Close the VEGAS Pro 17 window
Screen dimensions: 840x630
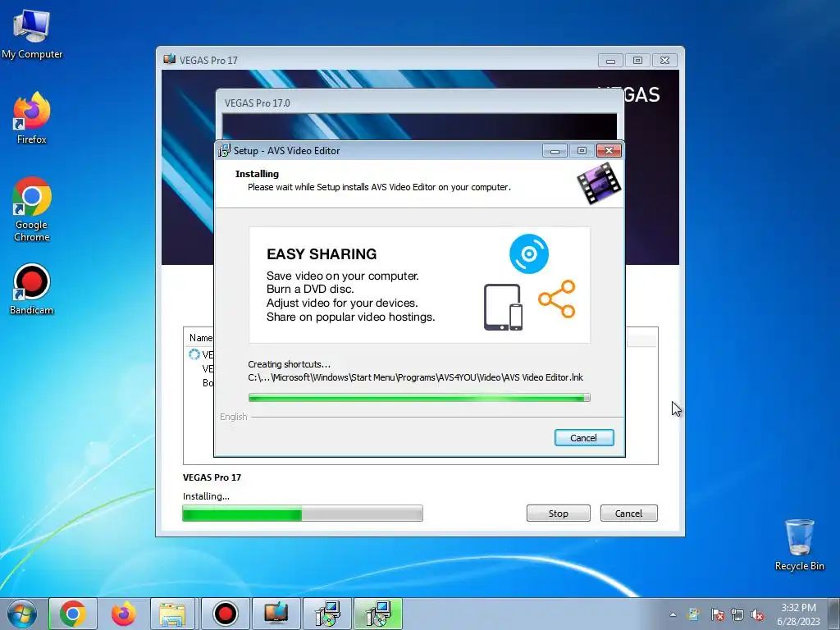pos(664,61)
